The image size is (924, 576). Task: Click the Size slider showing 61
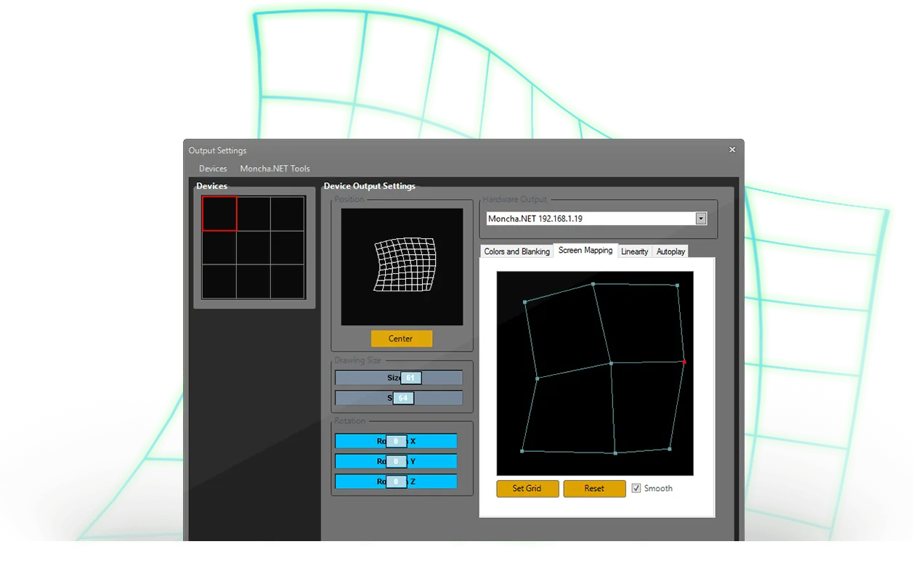398,378
